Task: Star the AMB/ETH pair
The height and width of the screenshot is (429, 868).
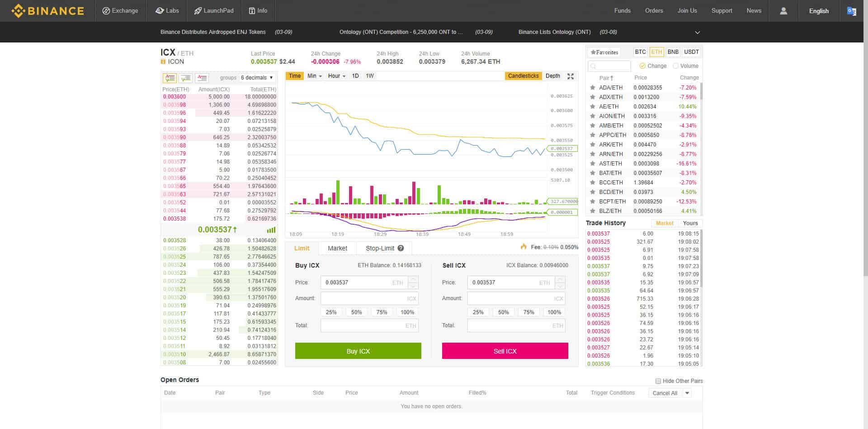Action: [592, 126]
